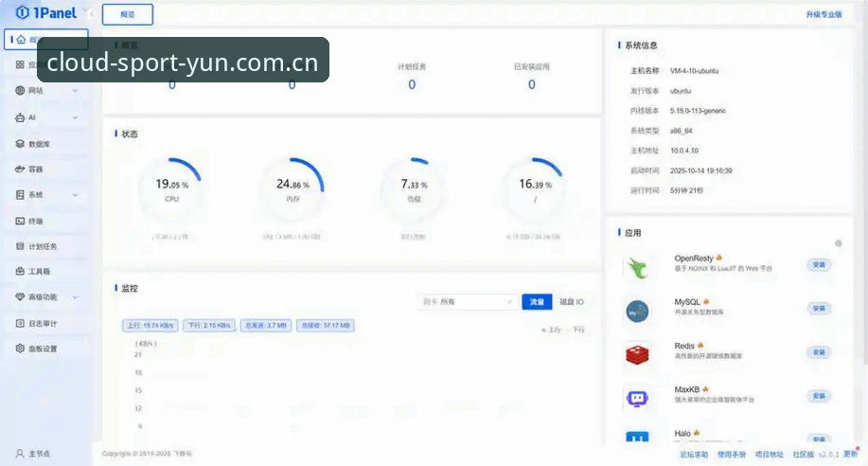The width and height of the screenshot is (868, 466).
Task: Click the 7.33% load gauge
Action: (414, 188)
